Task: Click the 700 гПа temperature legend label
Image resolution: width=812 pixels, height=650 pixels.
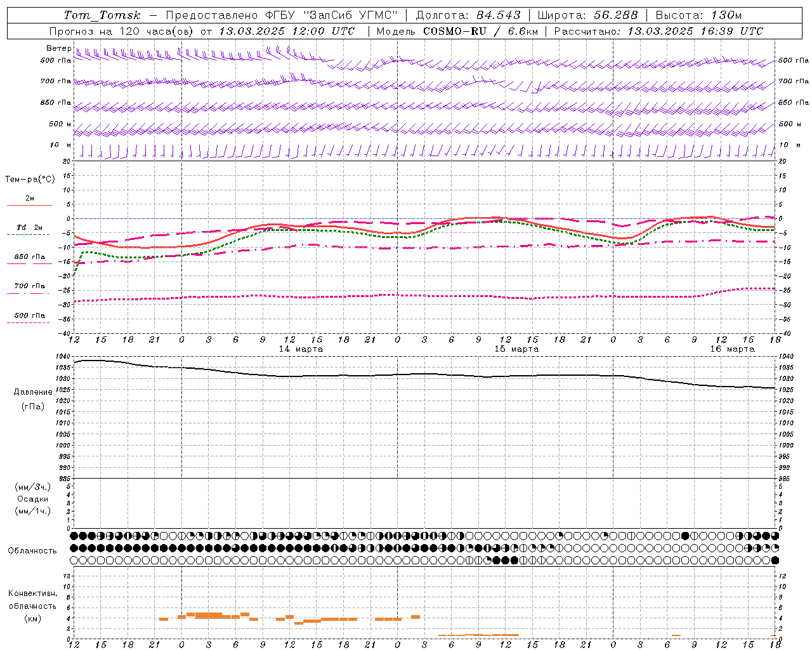Action: 30,286
